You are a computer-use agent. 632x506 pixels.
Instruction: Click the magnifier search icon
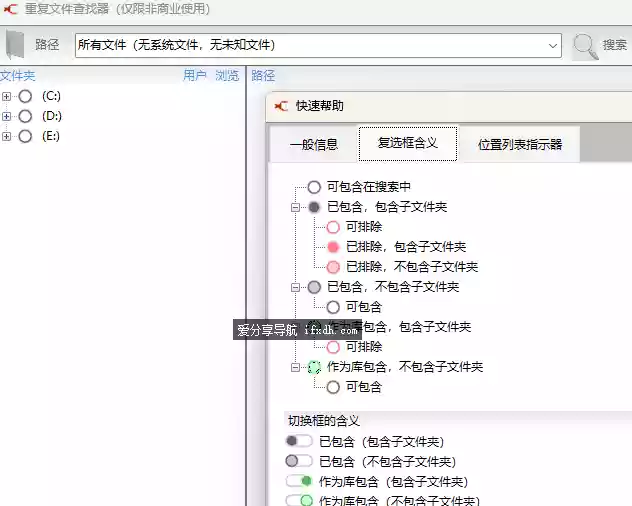tap(586, 46)
